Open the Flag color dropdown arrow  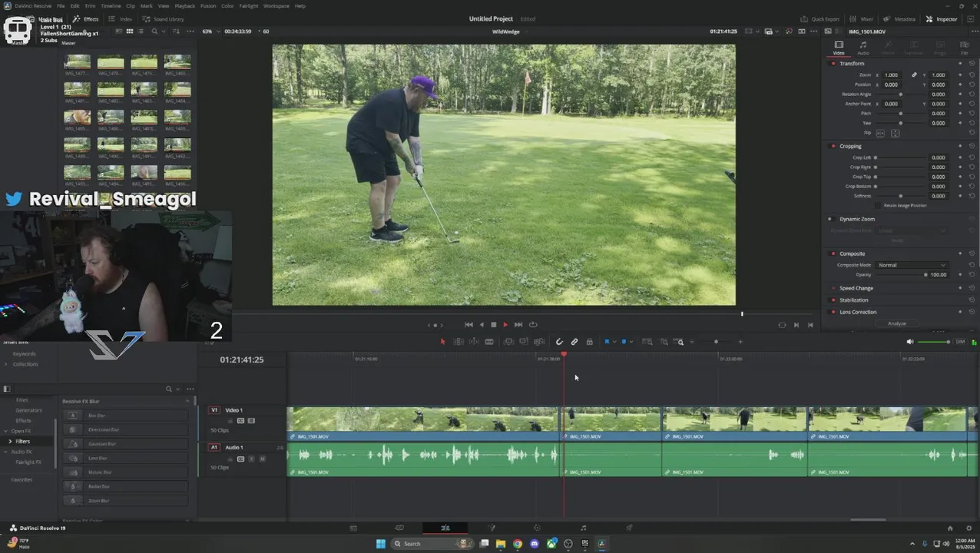click(x=614, y=342)
